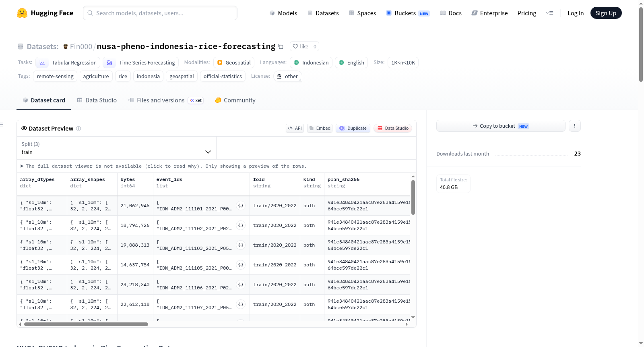The width and height of the screenshot is (644, 347).
Task: Click the Geospatial modality tag
Action: (x=234, y=62)
